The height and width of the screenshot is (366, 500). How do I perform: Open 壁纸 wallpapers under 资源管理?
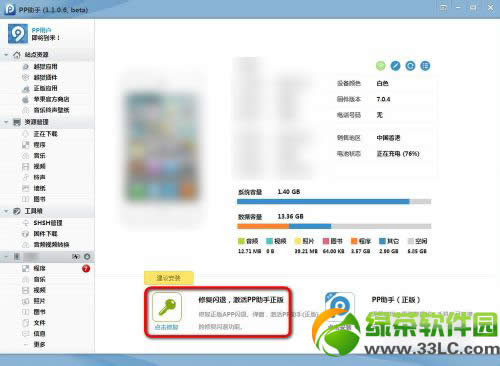coord(39,188)
